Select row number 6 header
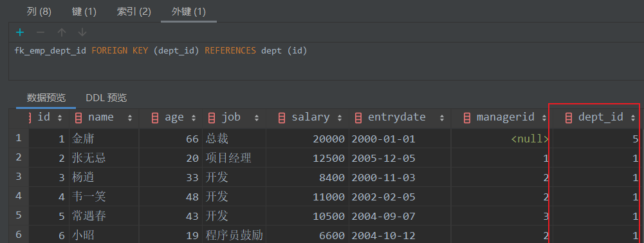This screenshot has width=644, height=243. click(x=19, y=235)
